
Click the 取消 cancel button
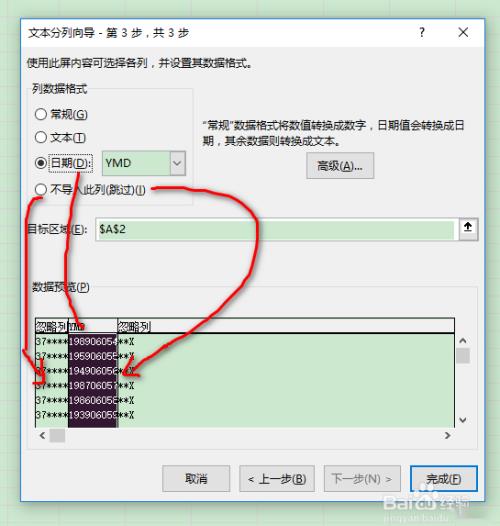click(196, 478)
